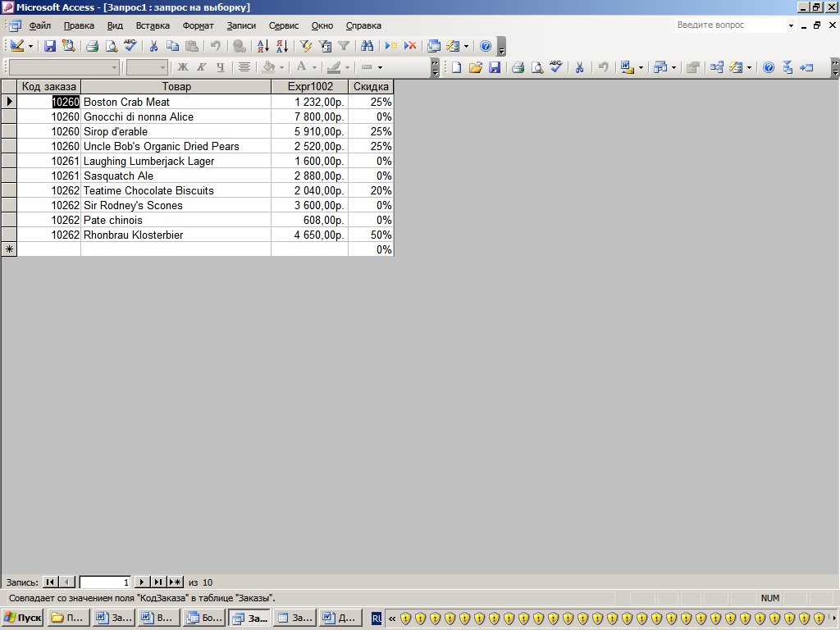Open the Вставка menu
The height and width of the screenshot is (630, 840).
click(153, 25)
